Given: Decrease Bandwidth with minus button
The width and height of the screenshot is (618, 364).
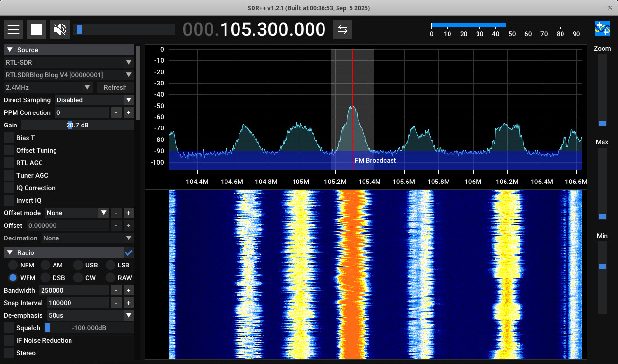Looking at the screenshot, I should tap(116, 290).
